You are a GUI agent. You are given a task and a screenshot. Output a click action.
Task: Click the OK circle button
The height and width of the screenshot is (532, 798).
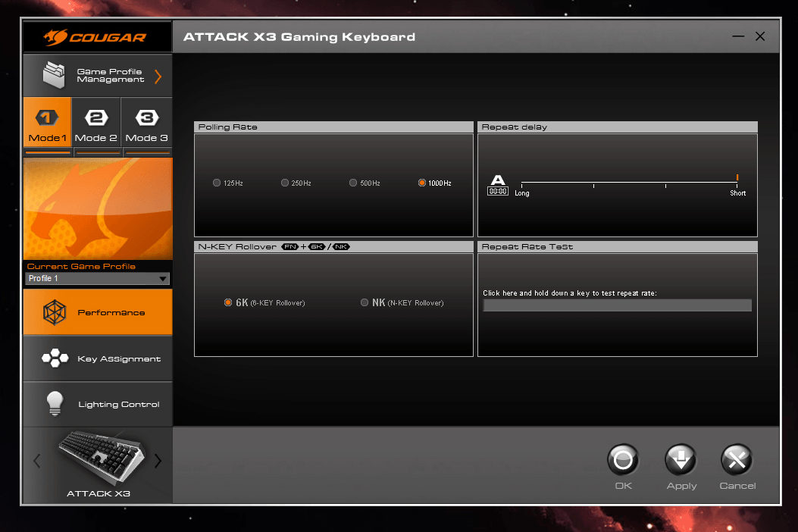pos(623,460)
